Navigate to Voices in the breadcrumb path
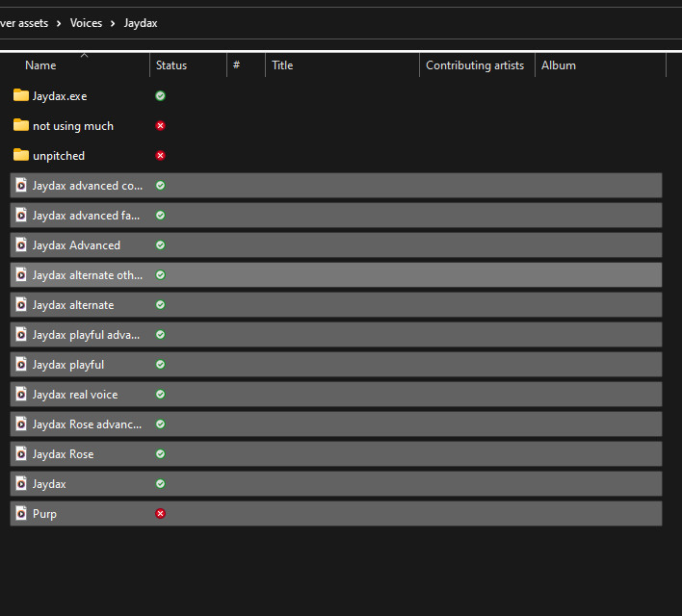Screen dimensions: 682x616 click(86, 23)
